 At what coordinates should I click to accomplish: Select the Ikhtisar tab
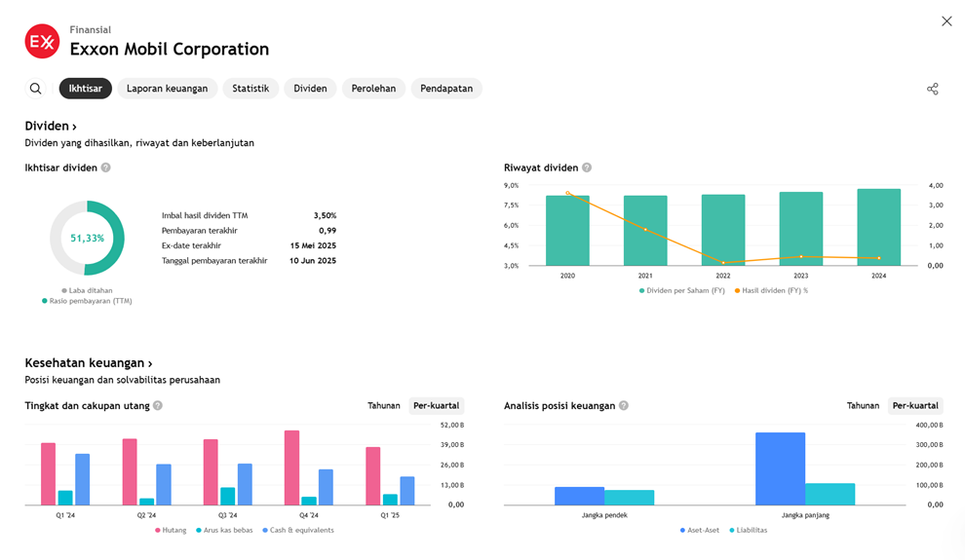[x=85, y=89]
